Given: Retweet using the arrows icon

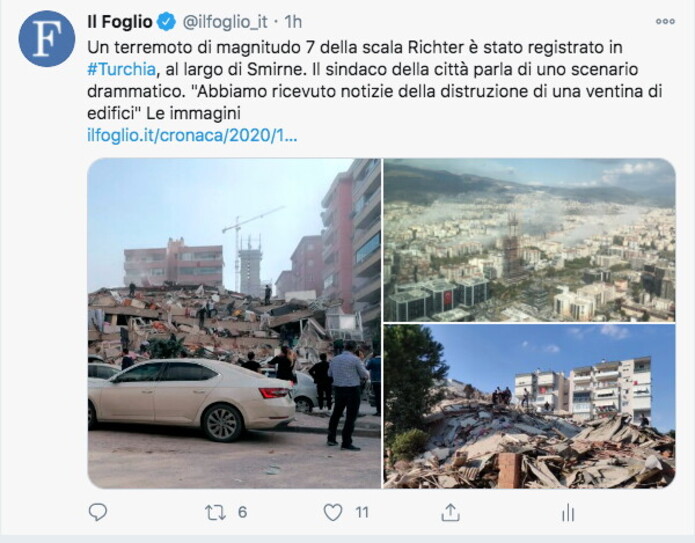Looking at the screenshot, I should click(215, 512).
